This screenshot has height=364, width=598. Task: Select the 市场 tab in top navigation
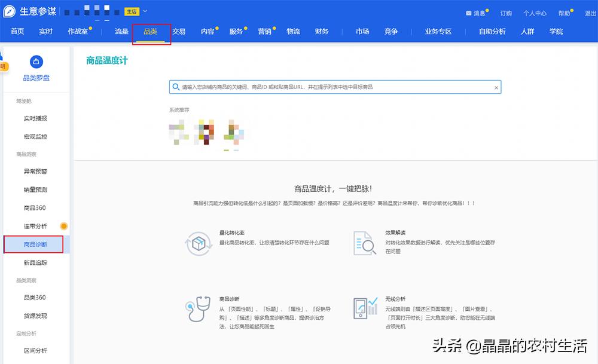(x=362, y=31)
